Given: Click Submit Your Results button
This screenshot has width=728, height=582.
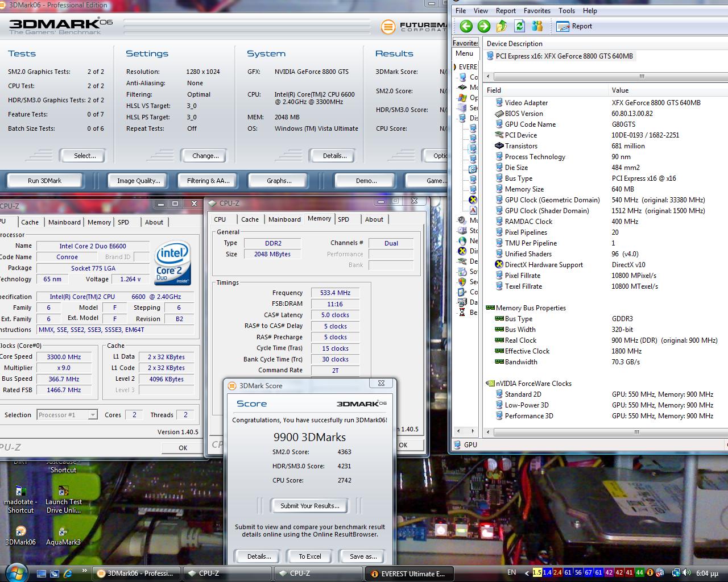Looking at the screenshot, I should point(310,506).
